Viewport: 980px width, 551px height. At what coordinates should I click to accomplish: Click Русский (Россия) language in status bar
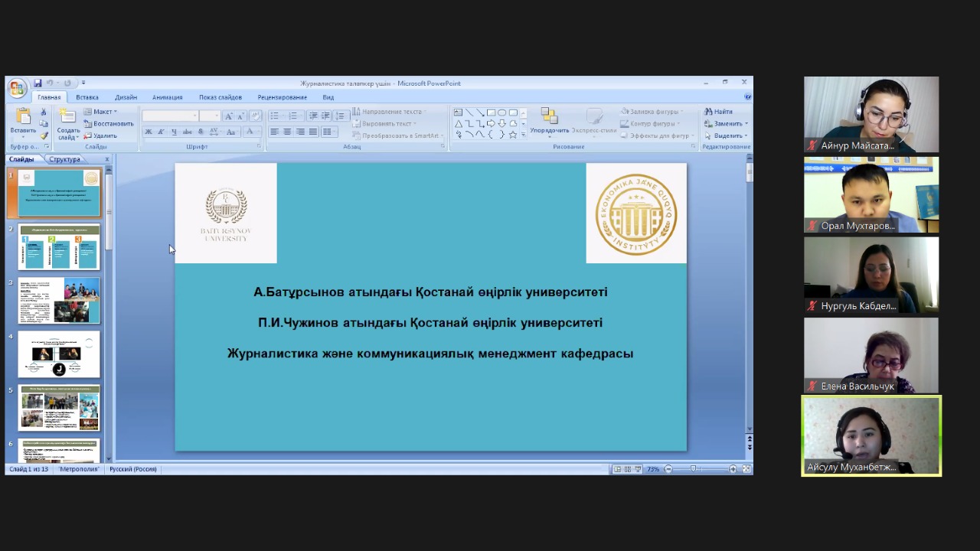[x=132, y=469]
